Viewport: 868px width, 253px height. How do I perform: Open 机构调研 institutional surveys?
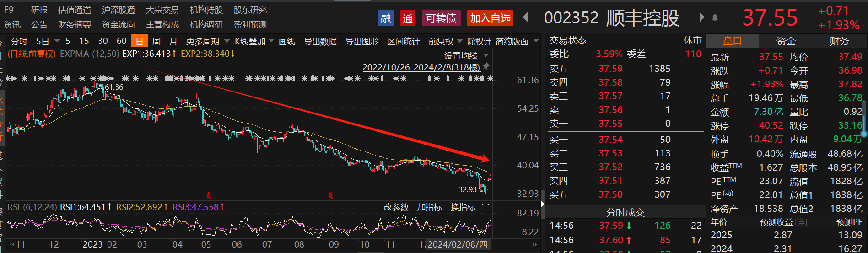point(206,24)
